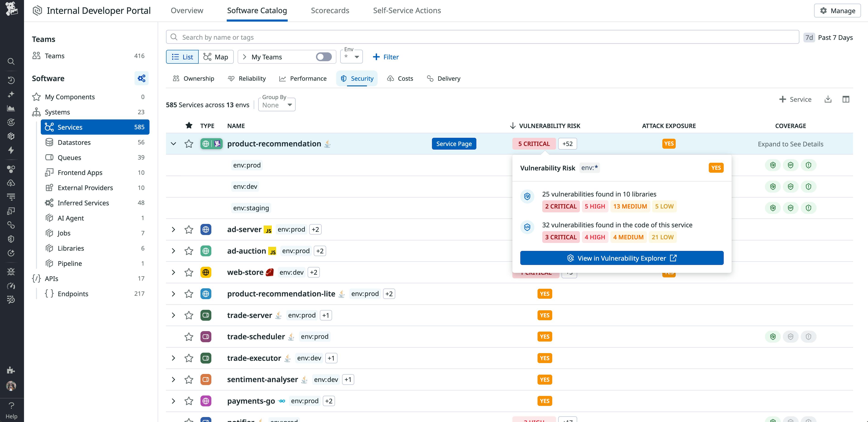This screenshot has height=422, width=868.
Task: Open the cloud cost icon in the sidebar
Action: [x=11, y=183]
